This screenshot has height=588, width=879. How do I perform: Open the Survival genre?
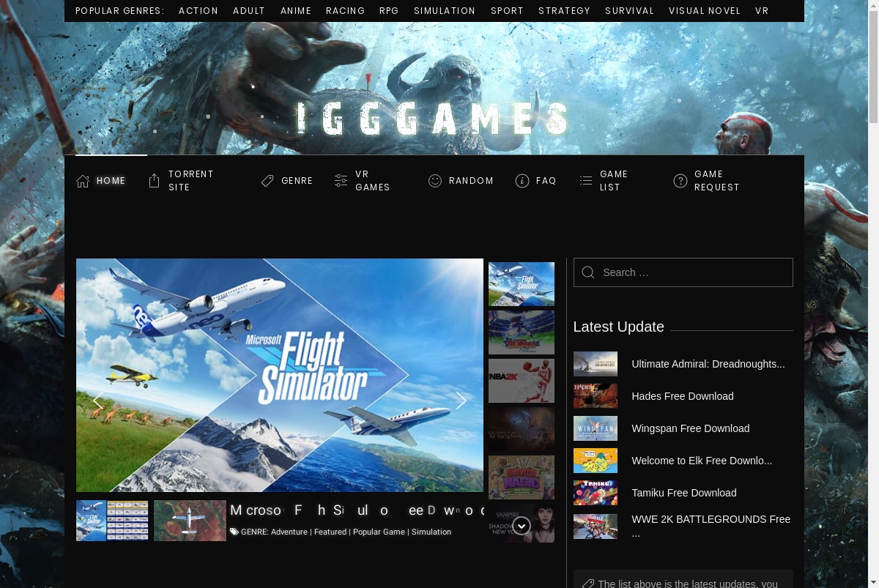pos(629,11)
